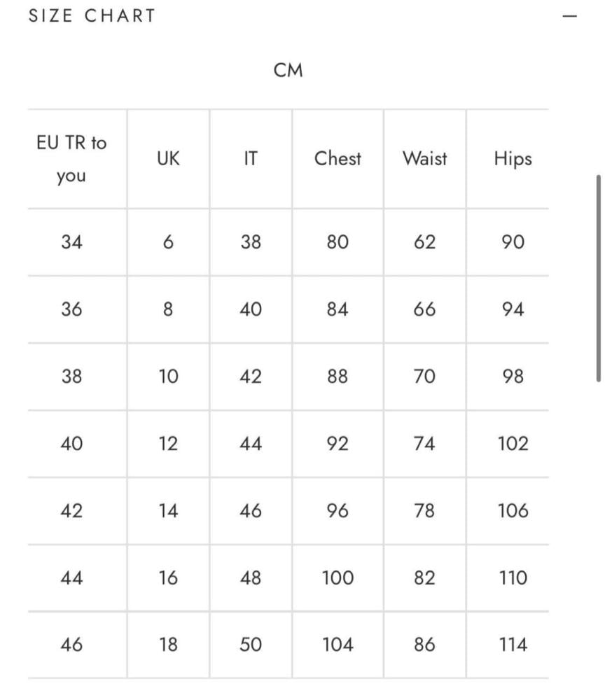
Task: Select the CM unit label
Action: click(288, 70)
